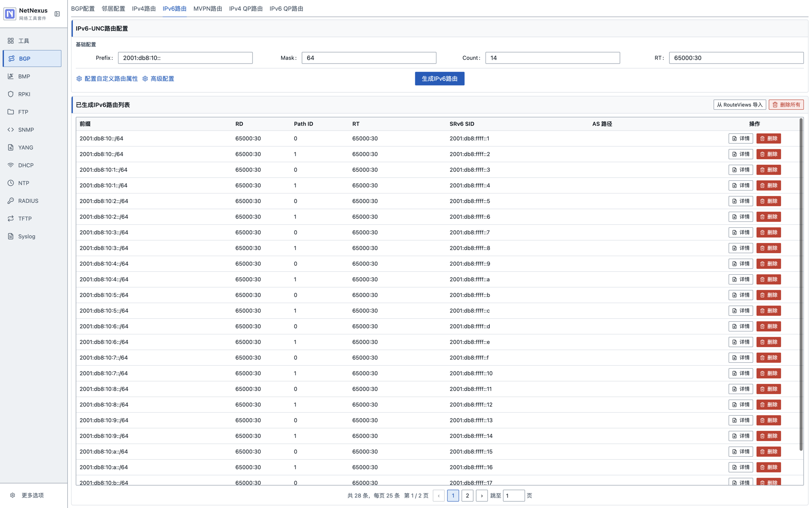Click the route list vertical scrollbar
812x508 pixels.
[801, 284]
